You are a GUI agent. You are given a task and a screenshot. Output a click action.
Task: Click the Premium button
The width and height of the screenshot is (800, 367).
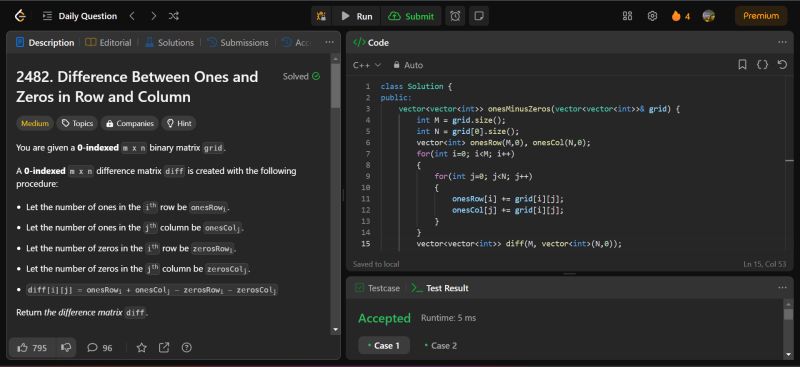(x=761, y=16)
